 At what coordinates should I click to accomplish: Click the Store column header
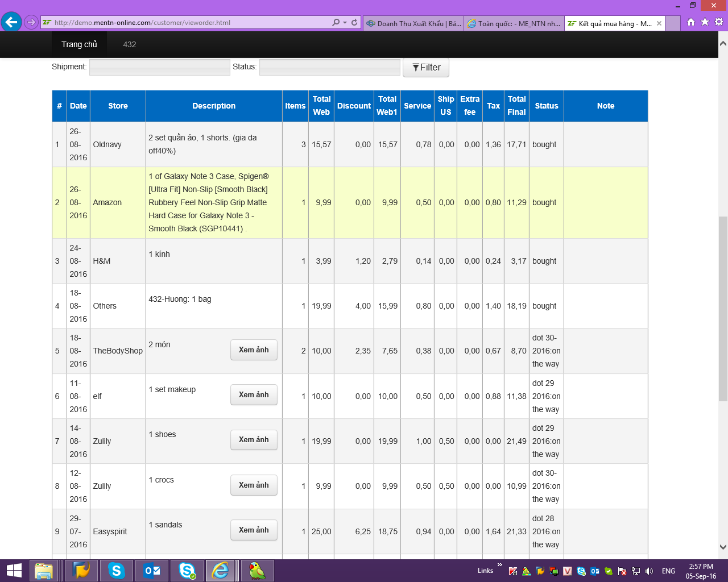(118, 106)
